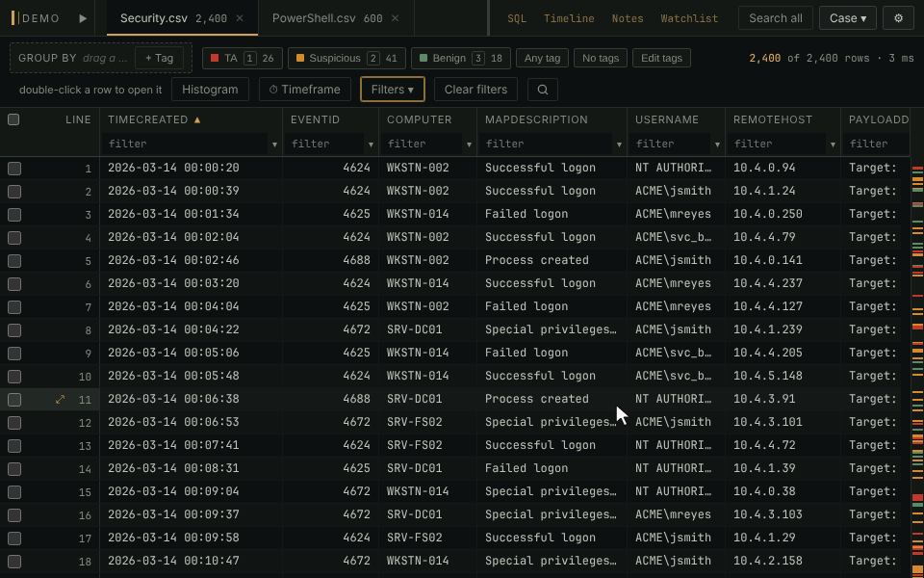Open the Case dropdown menu
This screenshot has height=578, width=924.
(847, 18)
